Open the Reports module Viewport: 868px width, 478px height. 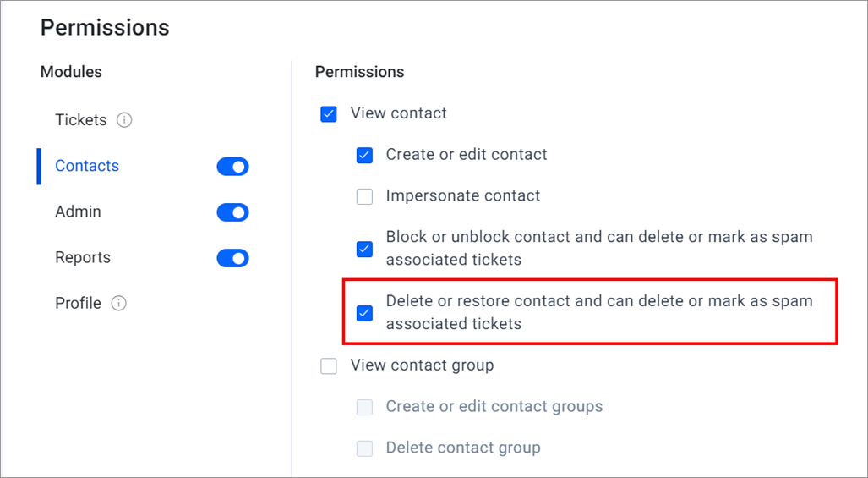tap(83, 257)
